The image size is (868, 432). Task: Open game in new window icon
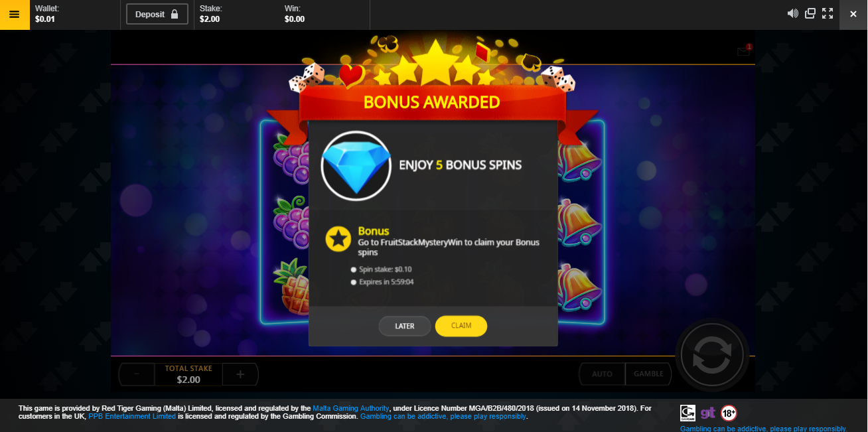point(810,13)
